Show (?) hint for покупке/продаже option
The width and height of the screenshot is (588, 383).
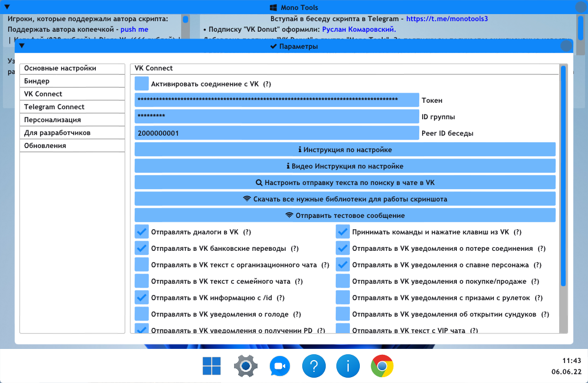[535, 281]
